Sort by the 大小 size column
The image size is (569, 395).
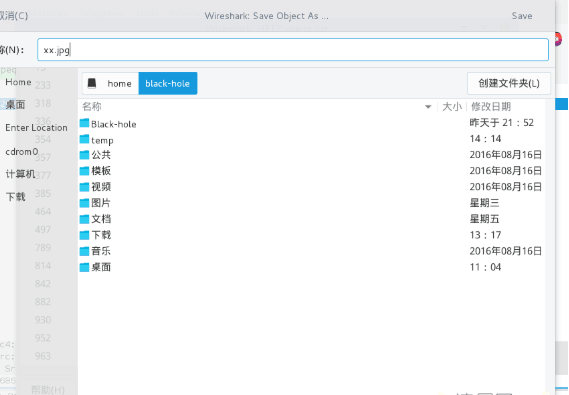tap(452, 107)
